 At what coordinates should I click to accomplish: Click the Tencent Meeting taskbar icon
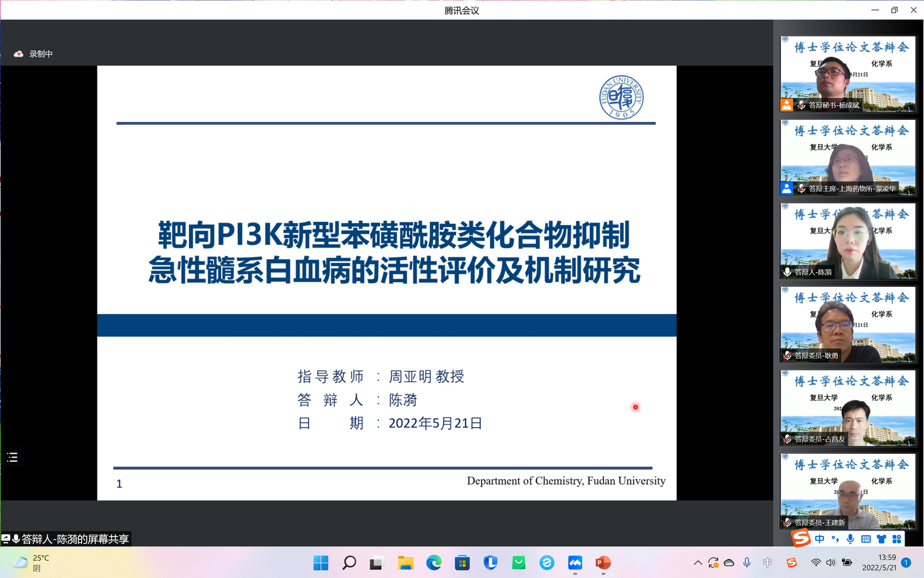(x=575, y=563)
